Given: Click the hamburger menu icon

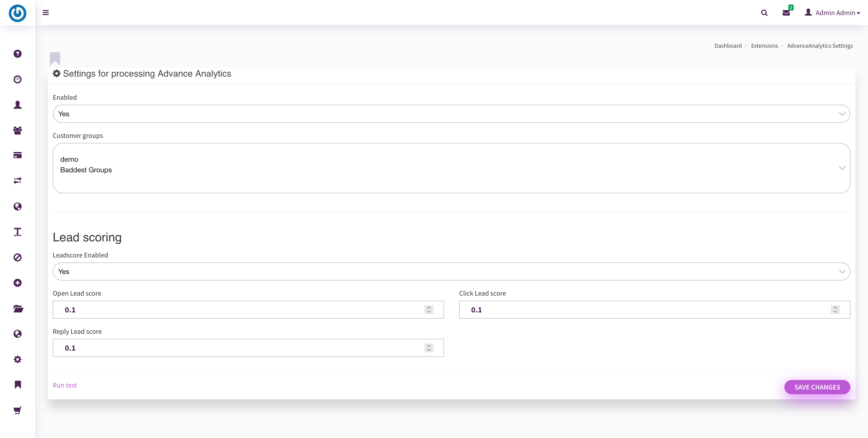Looking at the screenshot, I should click(x=46, y=13).
